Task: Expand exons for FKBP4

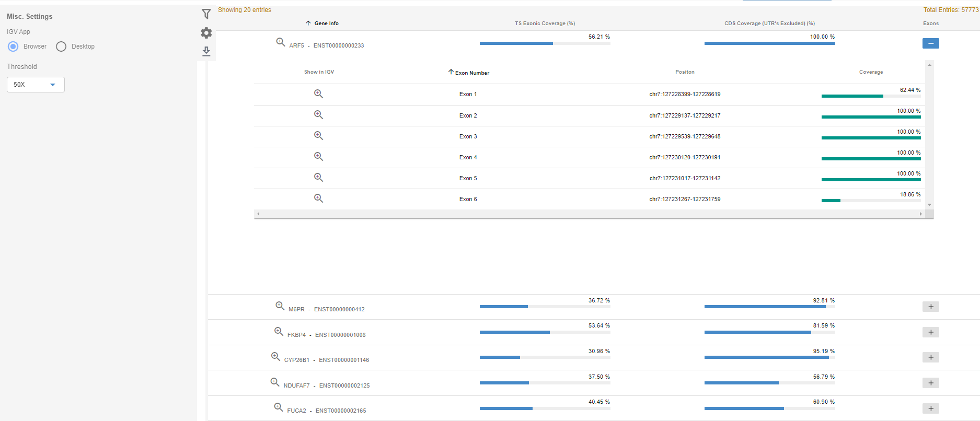Action: coord(930,332)
